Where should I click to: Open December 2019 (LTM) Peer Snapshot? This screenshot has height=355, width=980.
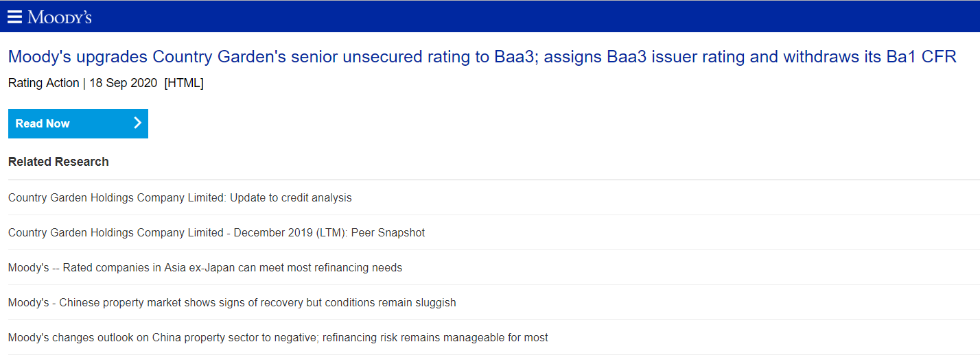(216, 232)
